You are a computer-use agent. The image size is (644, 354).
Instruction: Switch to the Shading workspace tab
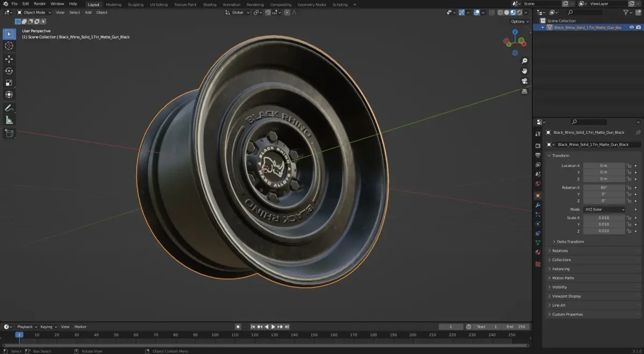[209, 4]
